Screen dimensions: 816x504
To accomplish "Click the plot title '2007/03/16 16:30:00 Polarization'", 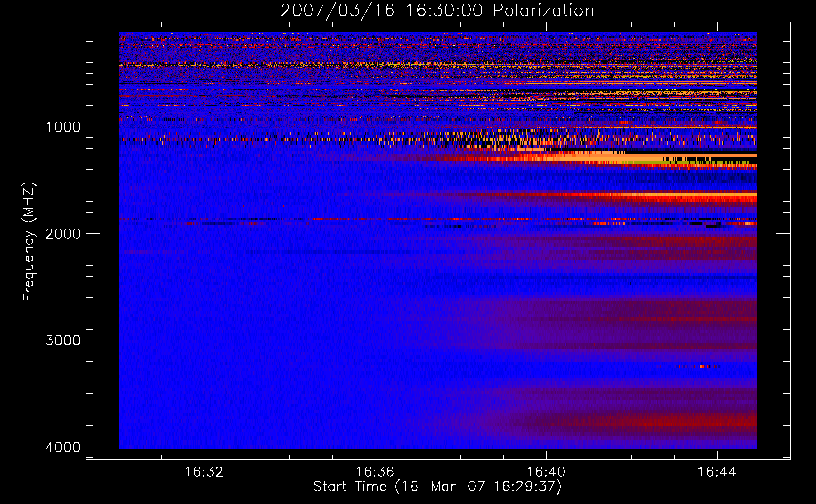I will [437, 10].
